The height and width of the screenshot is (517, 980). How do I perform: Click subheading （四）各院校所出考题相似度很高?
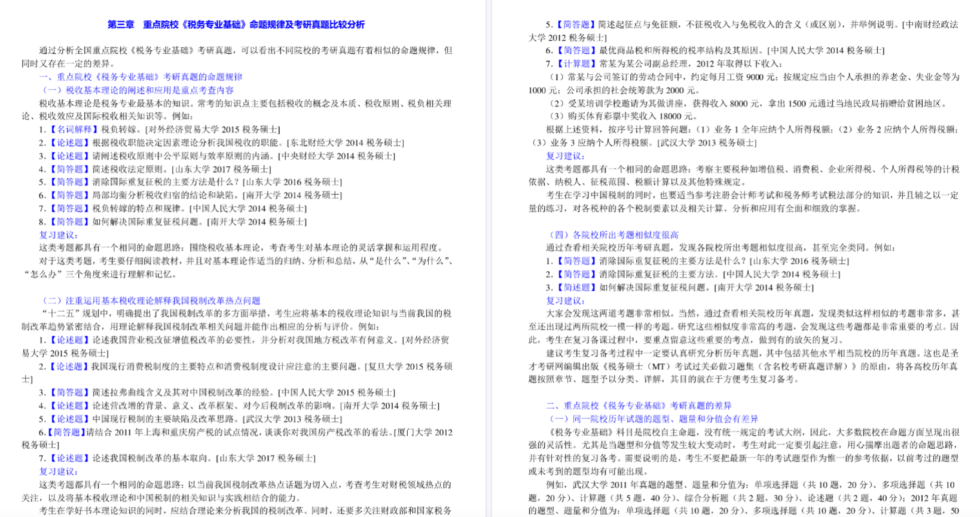(x=613, y=235)
